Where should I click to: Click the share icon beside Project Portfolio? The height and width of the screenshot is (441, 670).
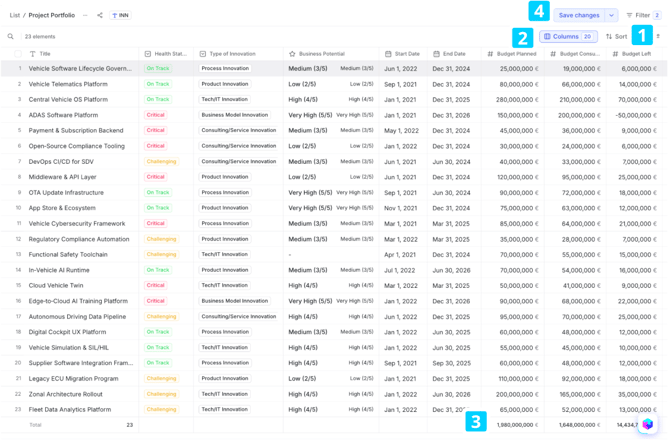pyautogui.click(x=100, y=16)
